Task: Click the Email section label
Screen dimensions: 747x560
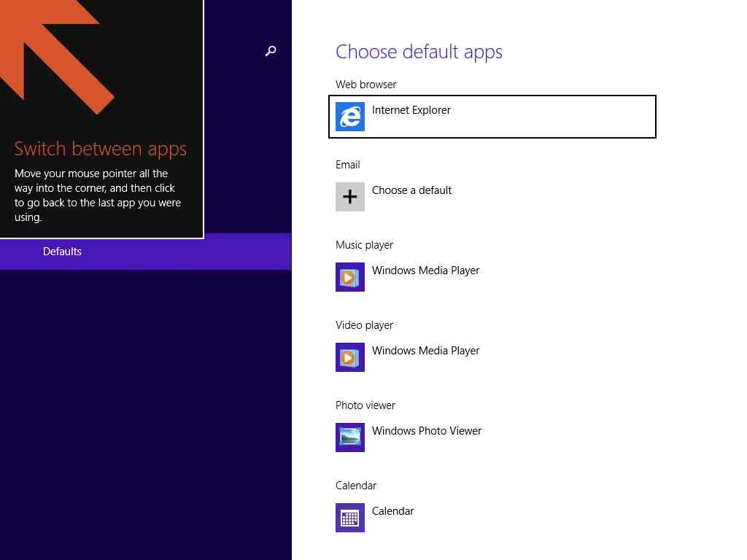Action: [x=347, y=165]
